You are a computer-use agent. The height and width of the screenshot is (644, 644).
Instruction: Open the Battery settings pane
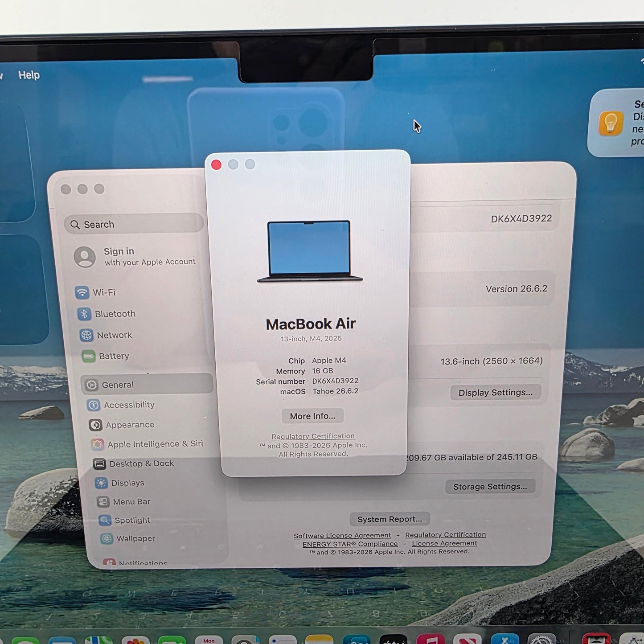pyautogui.click(x=106, y=356)
